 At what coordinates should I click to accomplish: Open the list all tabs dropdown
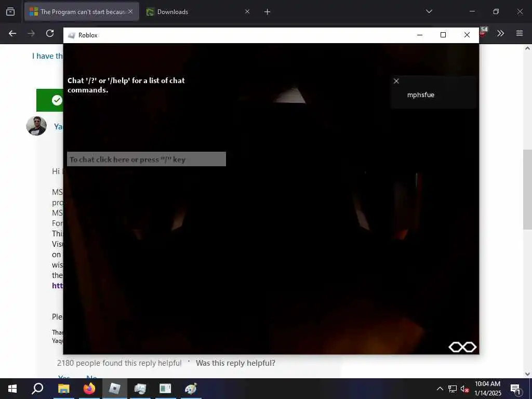pyautogui.click(x=429, y=11)
